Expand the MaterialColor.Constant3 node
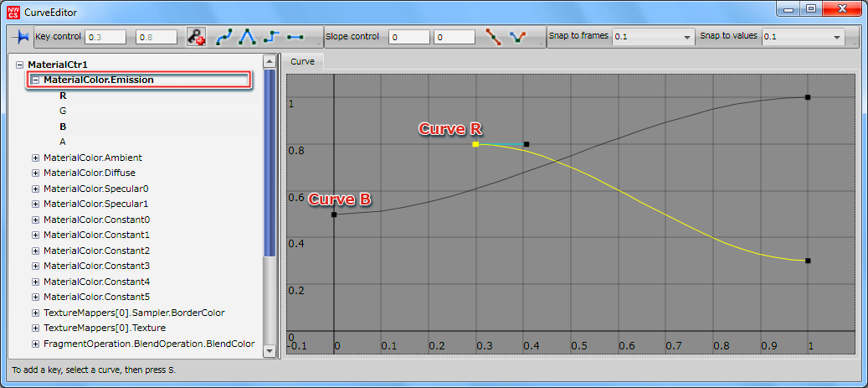Image resolution: width=868 pixels, height=388 pixels. pos(36,266)
